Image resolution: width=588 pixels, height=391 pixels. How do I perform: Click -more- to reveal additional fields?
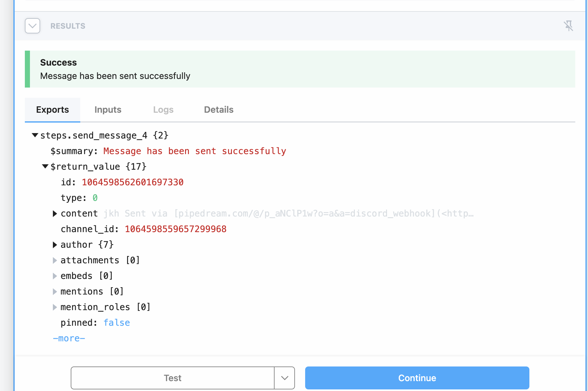pos(69,338)
